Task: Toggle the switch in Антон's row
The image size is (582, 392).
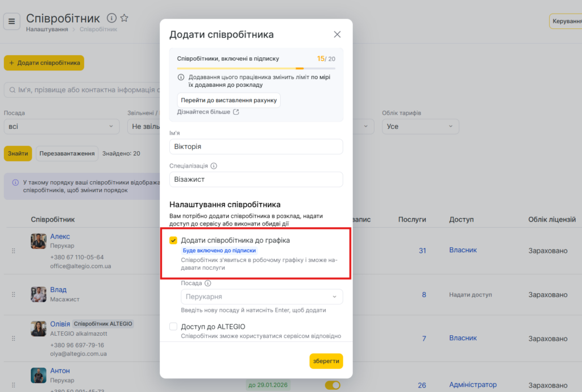Action: pos(332,385)
